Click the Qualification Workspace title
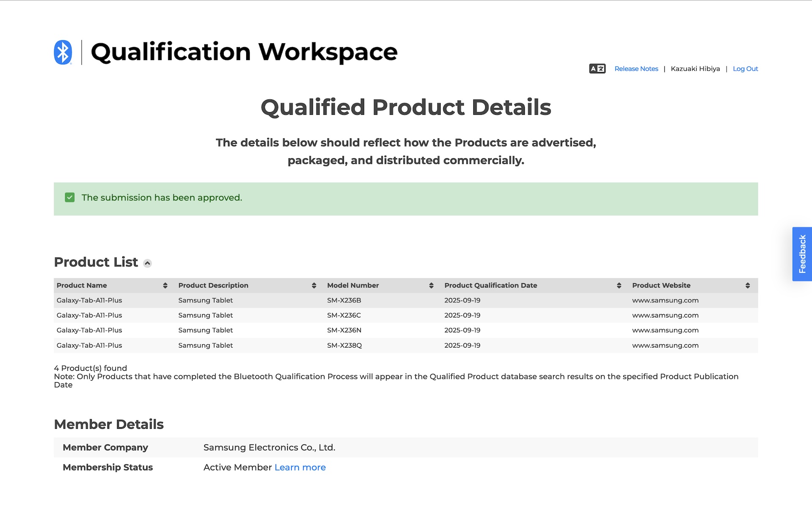 tap(244, 52)
